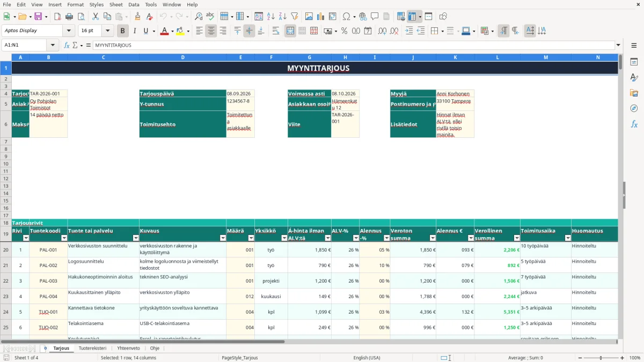This screenshot has height=362, width=644.
Task: Open the Yksikkö column filter dropdown
Action: coord(284,238)
